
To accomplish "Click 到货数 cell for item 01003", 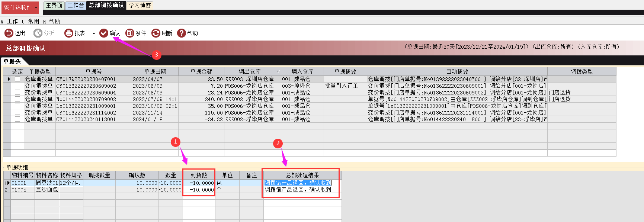I will click(x=199, y=190).
